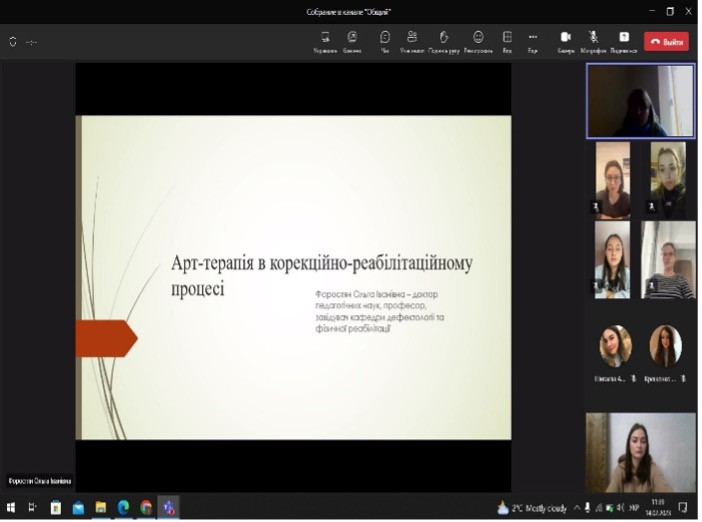Open Microsoft Edge from the taskbar

[124, 507]
